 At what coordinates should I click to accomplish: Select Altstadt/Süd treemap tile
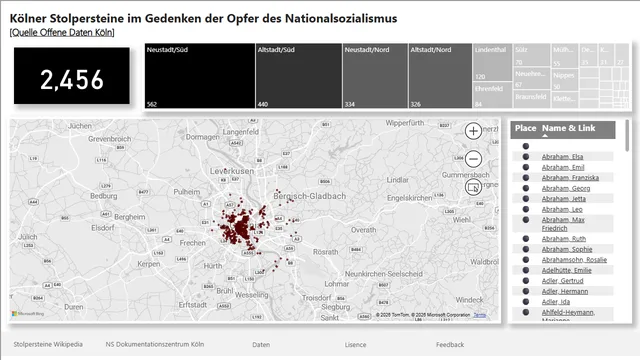(299, 76)
